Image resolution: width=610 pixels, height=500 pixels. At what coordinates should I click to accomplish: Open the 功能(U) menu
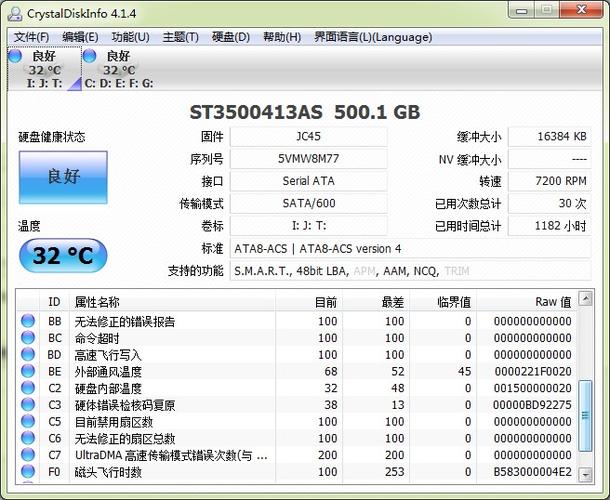130,37
